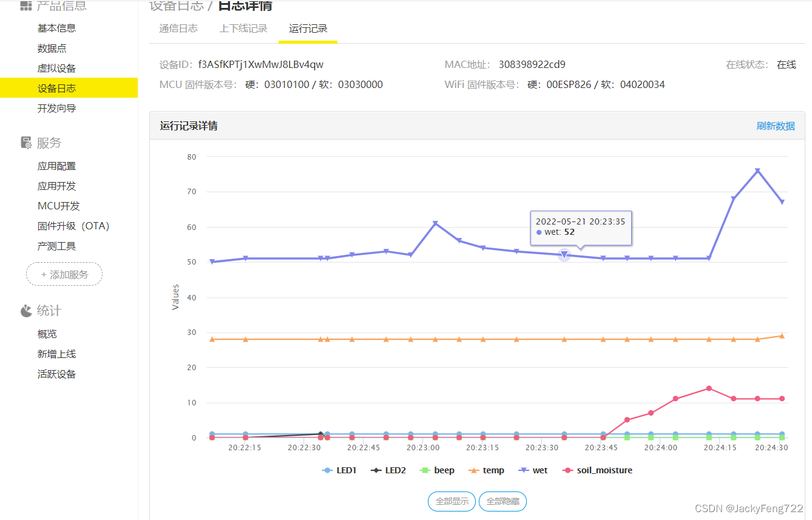This screenshot has width=812, height=520.
Task: Click the 全部隐藏 button
Action: (502, 501)
